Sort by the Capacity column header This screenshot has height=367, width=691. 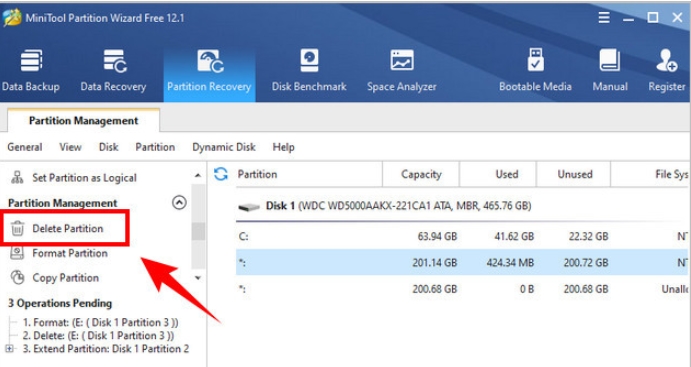tap(421, 174)
